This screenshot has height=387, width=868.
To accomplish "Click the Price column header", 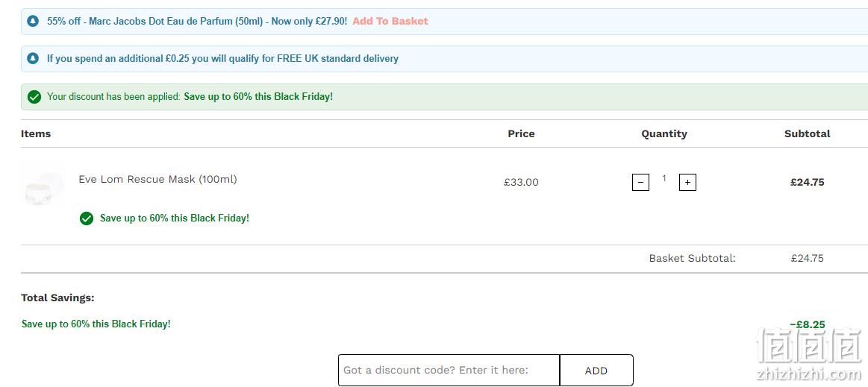I will click(522, 133).
